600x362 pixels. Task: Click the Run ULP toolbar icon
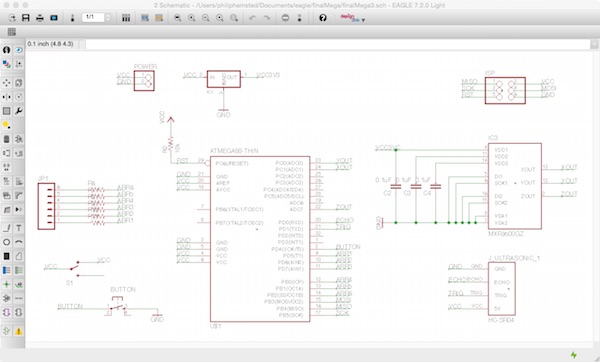159,18
